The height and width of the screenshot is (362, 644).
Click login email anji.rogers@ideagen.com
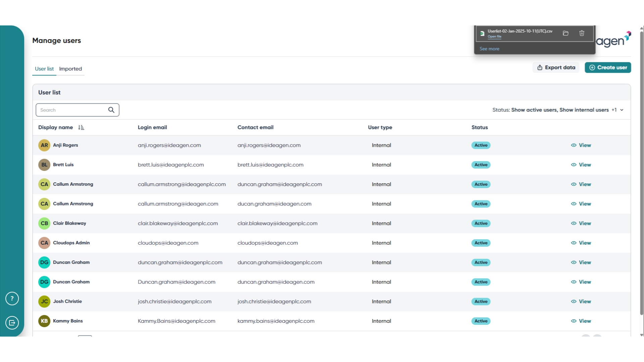click(169, 145)
